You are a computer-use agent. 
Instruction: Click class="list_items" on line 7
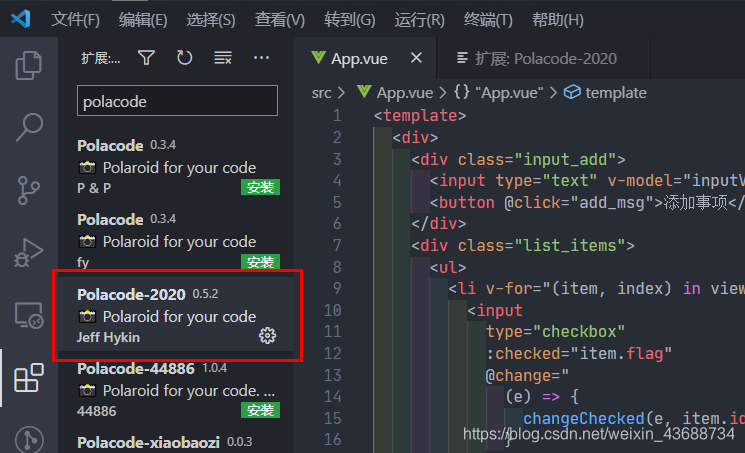tap(542, 245)
